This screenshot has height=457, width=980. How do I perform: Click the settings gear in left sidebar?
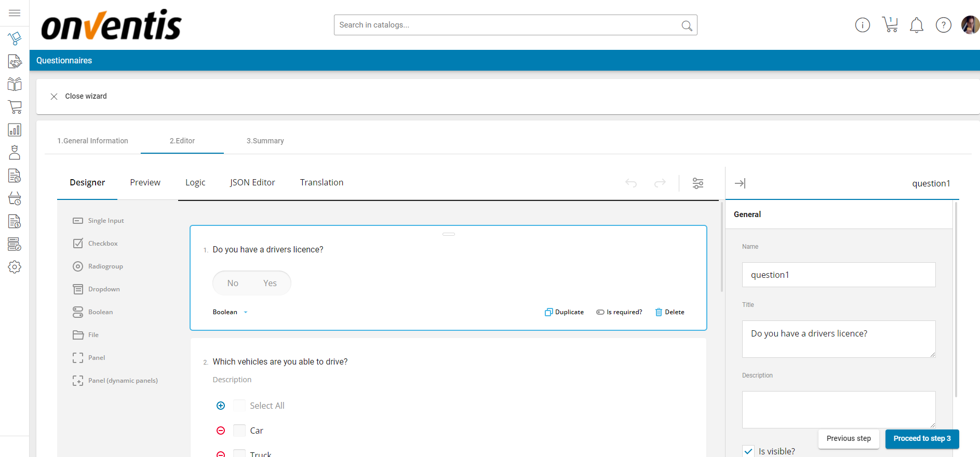tap(15, 267)
